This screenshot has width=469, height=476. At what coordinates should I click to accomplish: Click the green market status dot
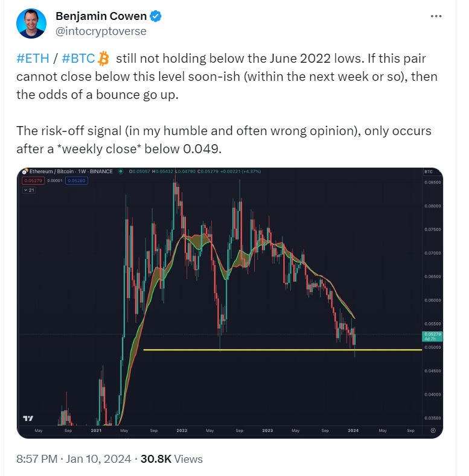[x=121, y=171]
